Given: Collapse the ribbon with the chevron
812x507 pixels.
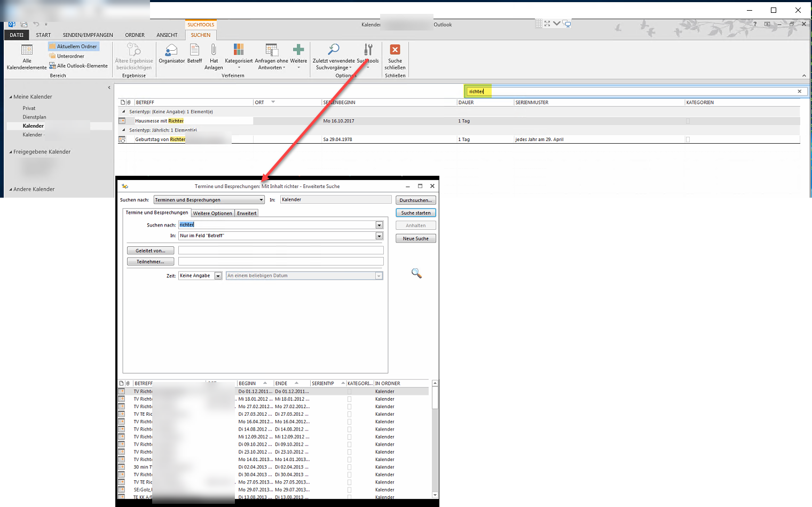Looking at the screenshot, I should pos(804,75).
